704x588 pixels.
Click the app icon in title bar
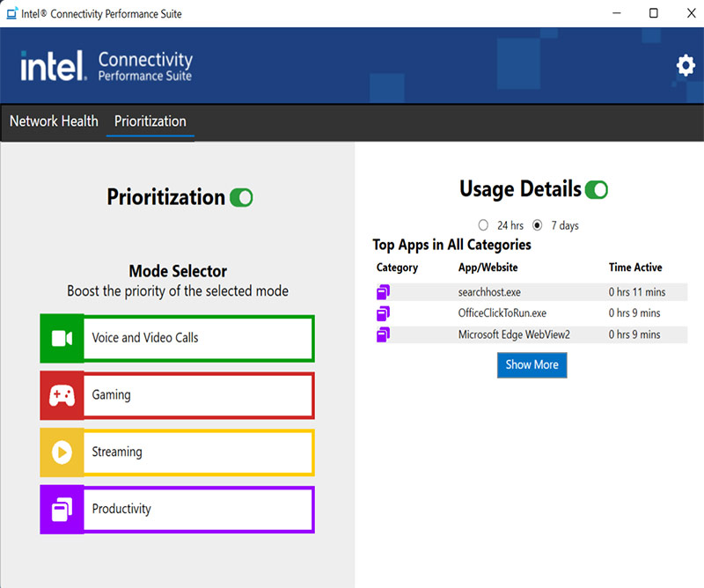(12, 13)
